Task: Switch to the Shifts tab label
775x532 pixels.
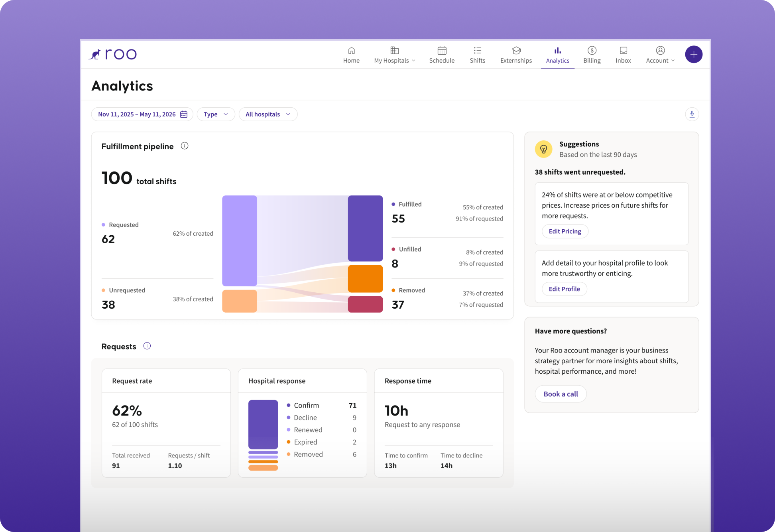Action: tap(477, 61)
